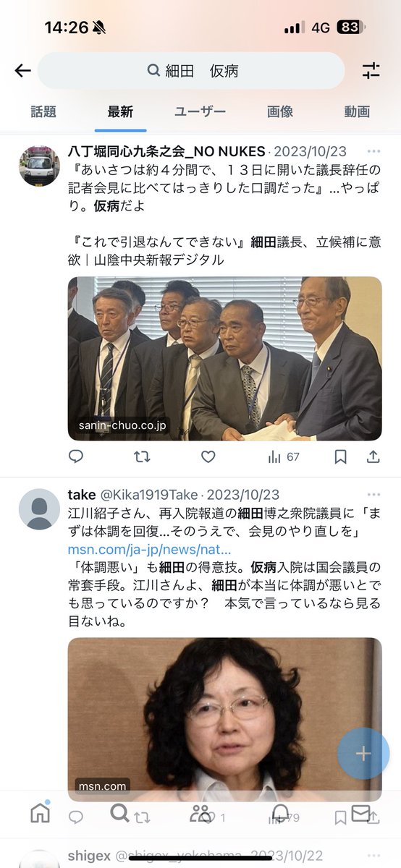Open more options on take's post
The image size is (401, 868).
click(373, 495)
